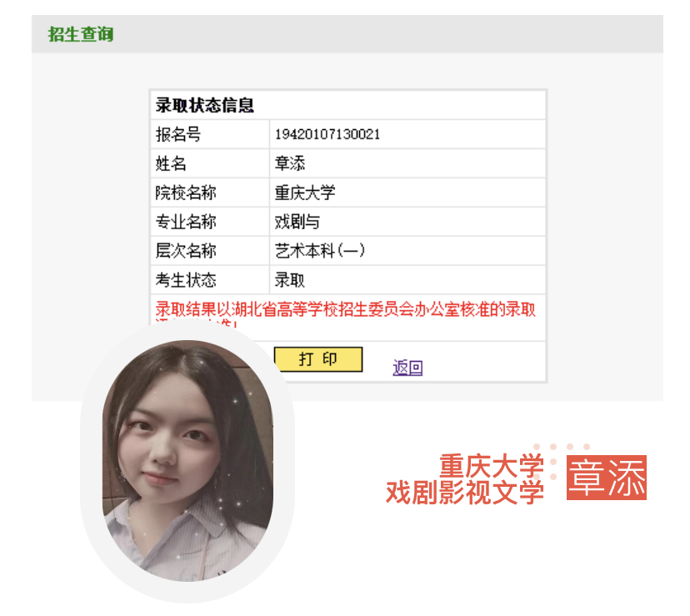The width and height of the screenshot is (690, 616).
Task: Click the orange 章添 name badge
Action: point(607,478)
